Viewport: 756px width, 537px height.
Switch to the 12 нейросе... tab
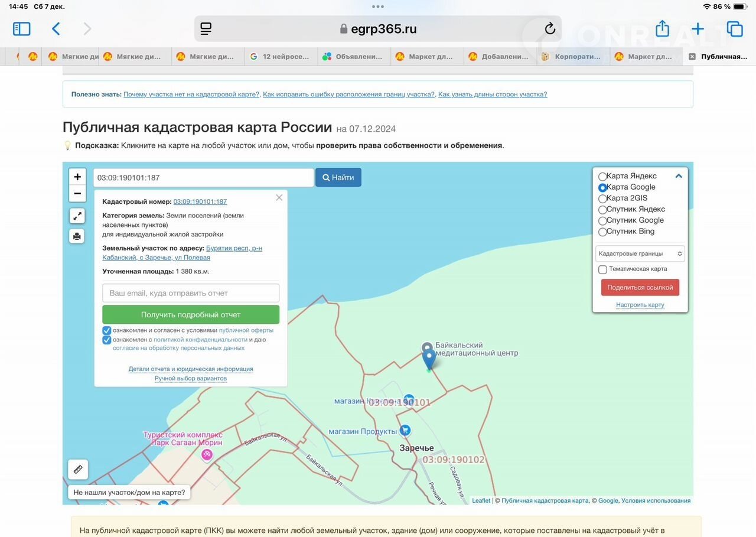coord(281,57)
